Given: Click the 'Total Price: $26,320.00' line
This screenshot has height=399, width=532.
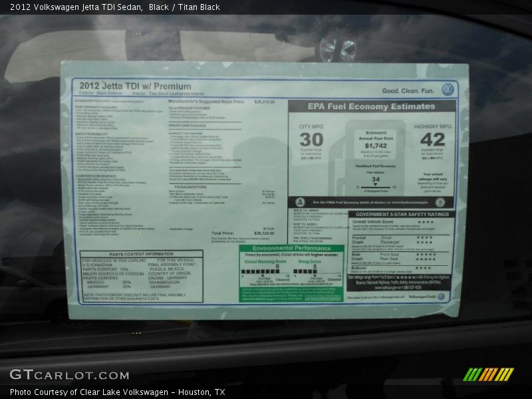Looking at the screenshot, I should [x=243, y=233].
